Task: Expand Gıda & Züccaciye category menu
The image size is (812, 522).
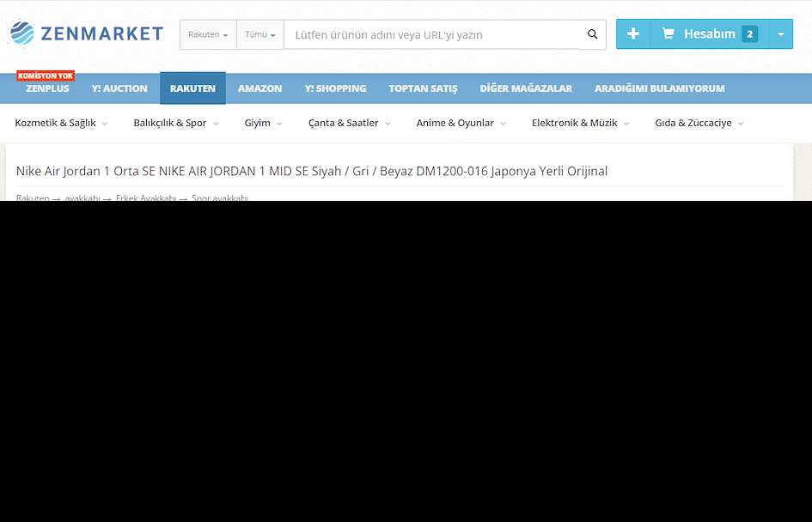Action: tap(699, 123)
